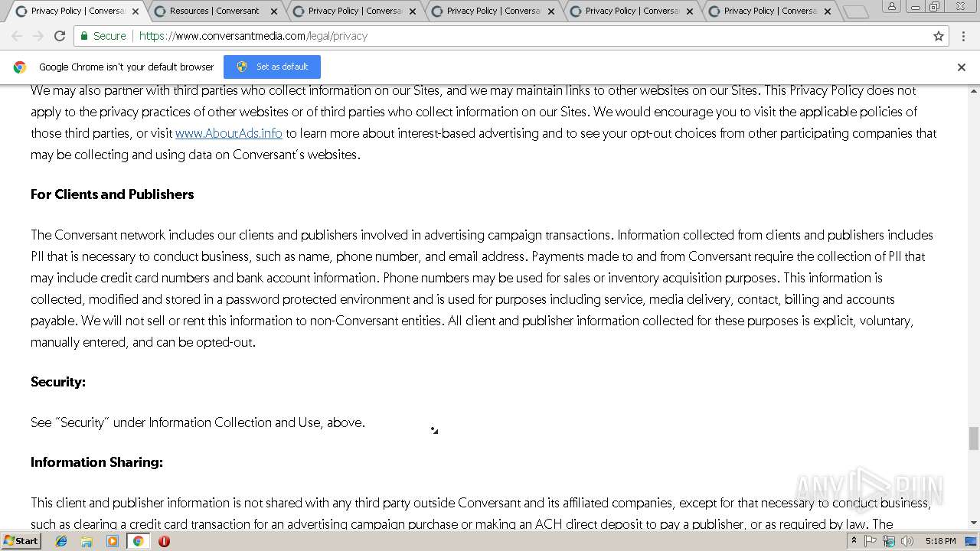The image size is (980, 551).
Task: Close the fourth Privacy Policy tab
Action: click(x=551, y=11)
